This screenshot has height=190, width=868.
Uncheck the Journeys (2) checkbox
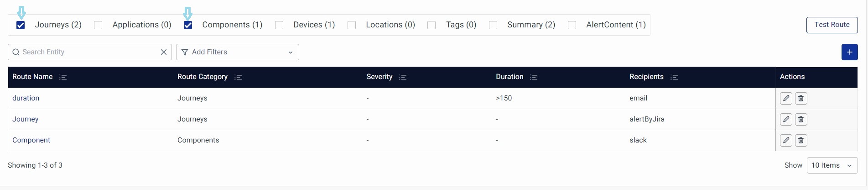click(21, 25)
